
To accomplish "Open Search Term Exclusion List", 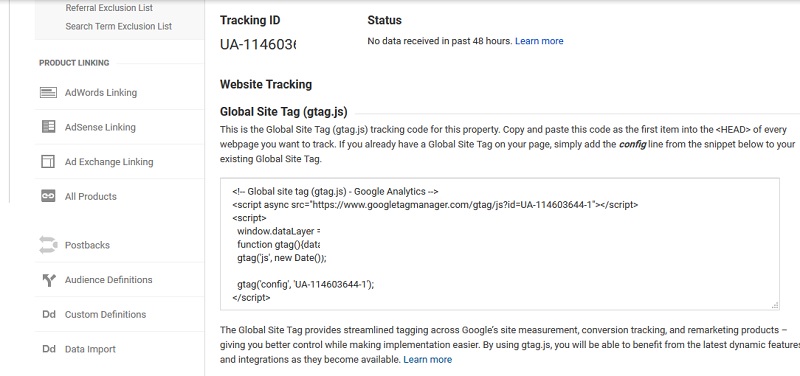I will pyautogui.click(x=118, y=27).
